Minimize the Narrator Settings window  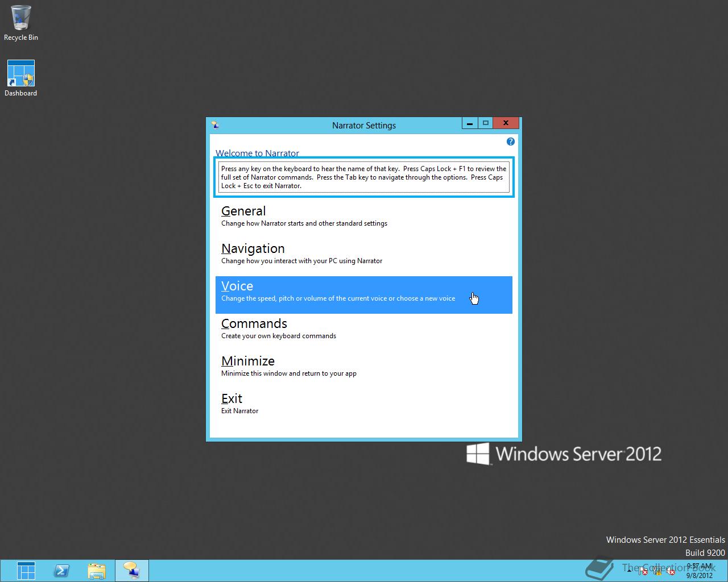[x=470, y=123]
